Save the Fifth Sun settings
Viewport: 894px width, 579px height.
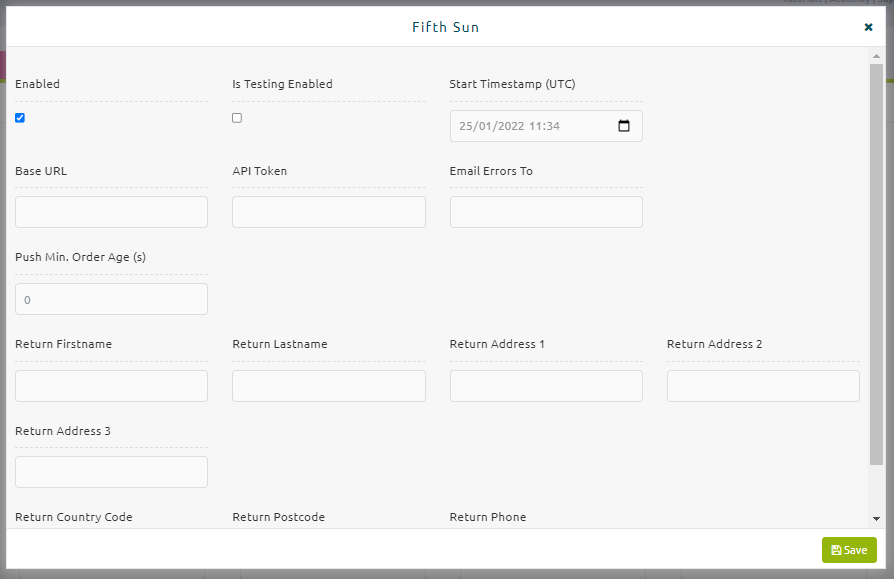tap(849, 550)
